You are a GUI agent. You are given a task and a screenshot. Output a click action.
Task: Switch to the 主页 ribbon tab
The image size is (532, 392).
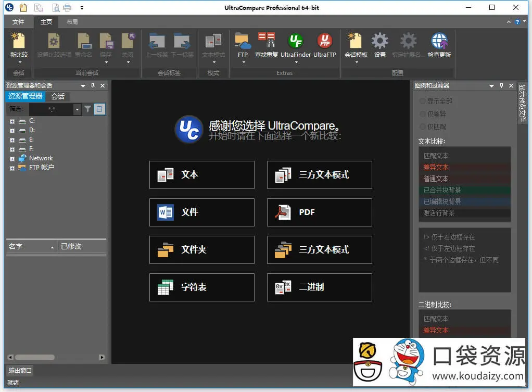(46, 22)
